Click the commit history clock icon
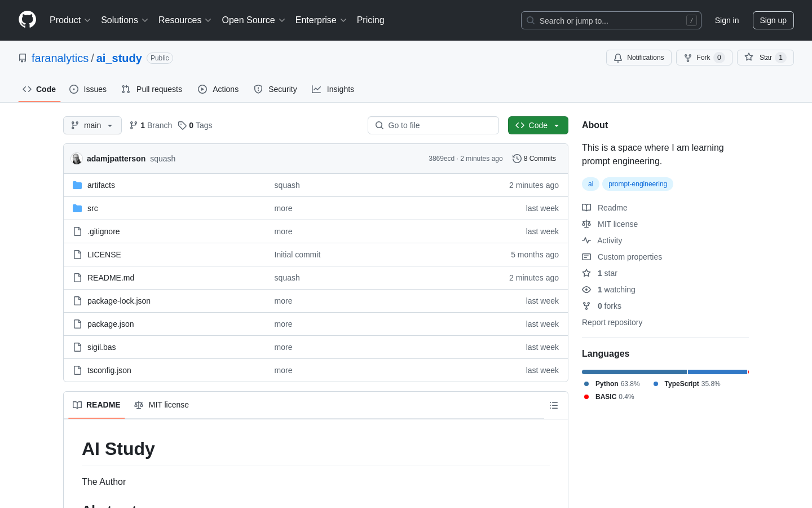Image resolution: width=812 pixels, height=508 pixels. coord(517,159)
